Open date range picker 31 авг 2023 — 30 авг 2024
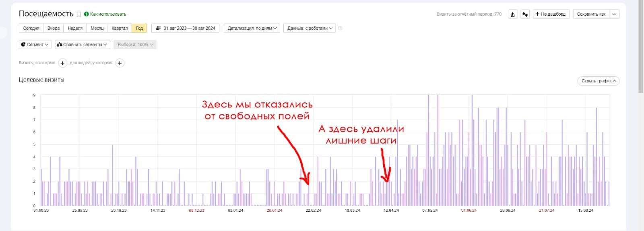 point(186,28)
